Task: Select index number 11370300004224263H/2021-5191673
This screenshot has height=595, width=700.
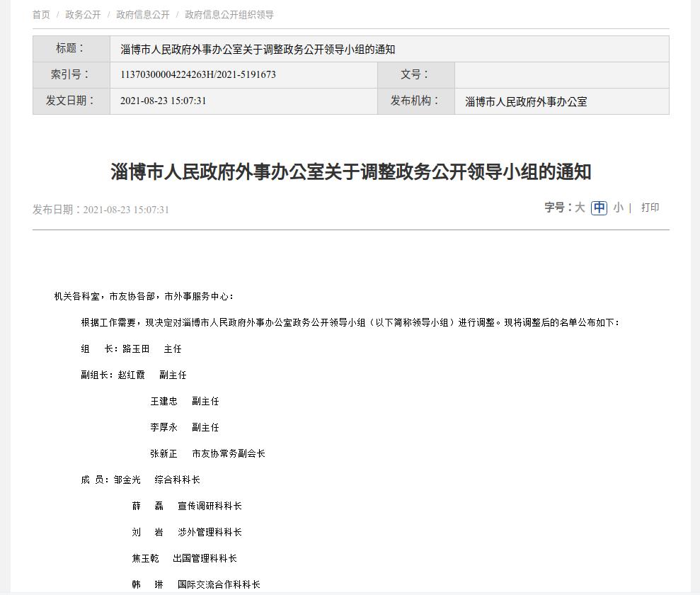Action: (x=197, y=74)
